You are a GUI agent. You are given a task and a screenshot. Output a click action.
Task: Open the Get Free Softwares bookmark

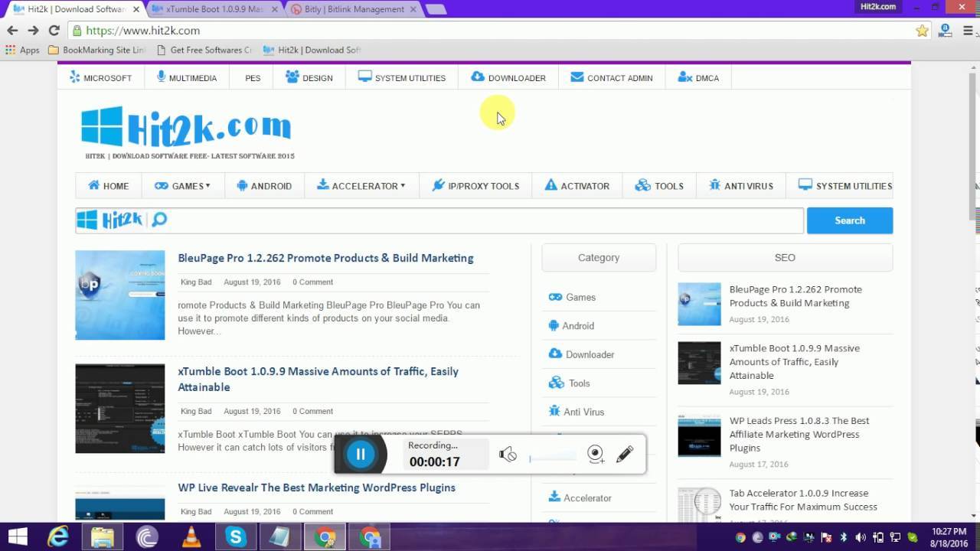click(x=204, y=50)
